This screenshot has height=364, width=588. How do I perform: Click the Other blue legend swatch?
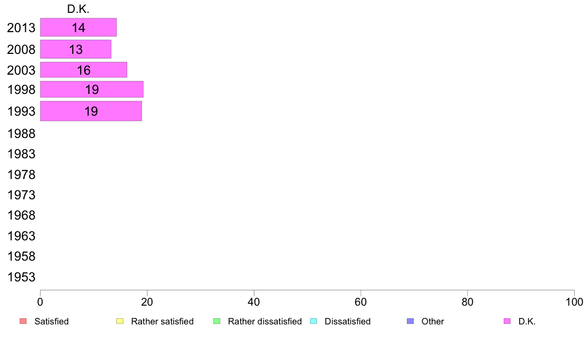[410, 321]
